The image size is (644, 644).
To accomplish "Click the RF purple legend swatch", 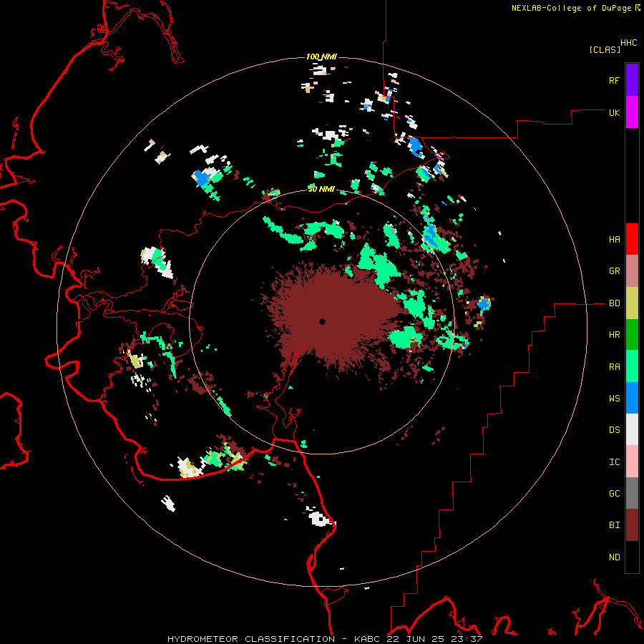I will click(632, 79).
